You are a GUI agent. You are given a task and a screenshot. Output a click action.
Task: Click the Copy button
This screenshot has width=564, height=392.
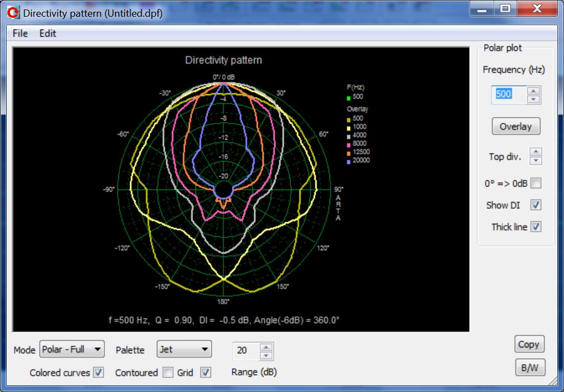[529, 345]
